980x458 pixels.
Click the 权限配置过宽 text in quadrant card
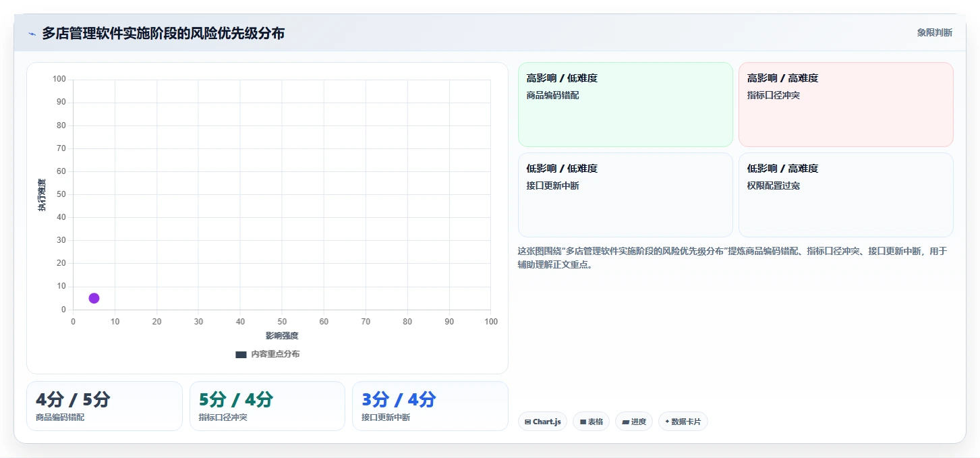pos(774,185)
